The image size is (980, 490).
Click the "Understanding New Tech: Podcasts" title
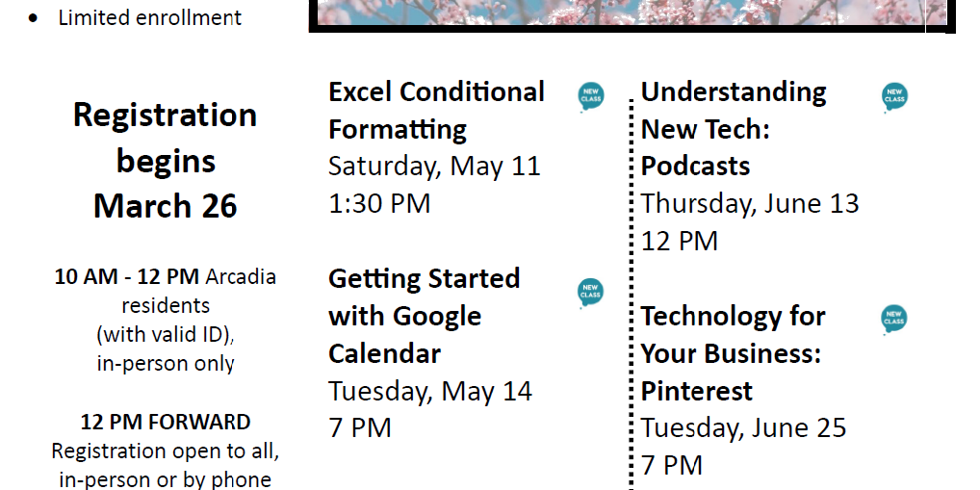(x=734, y=129)
